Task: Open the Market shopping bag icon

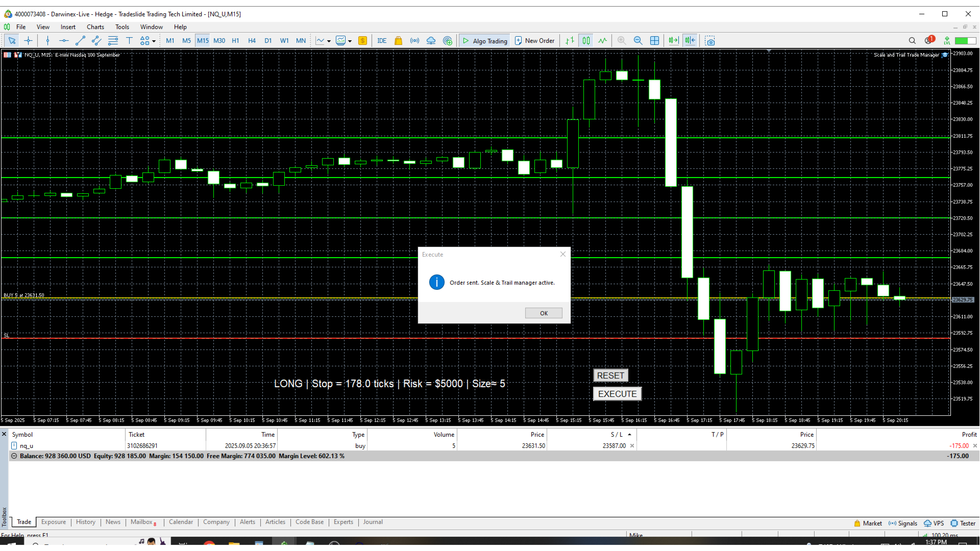Action: pyautogui.click(x=399, y=41)
